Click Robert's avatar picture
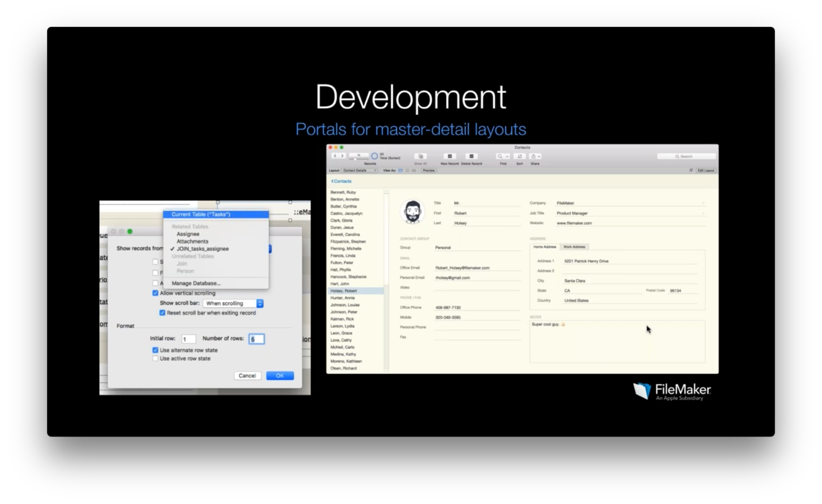822x504 pixels. pos(412,212)
